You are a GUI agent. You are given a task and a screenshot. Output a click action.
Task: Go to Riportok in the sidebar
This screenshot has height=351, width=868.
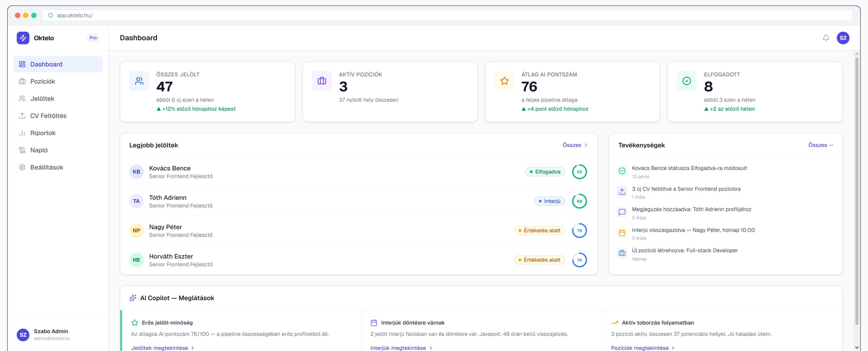point(43,133)
